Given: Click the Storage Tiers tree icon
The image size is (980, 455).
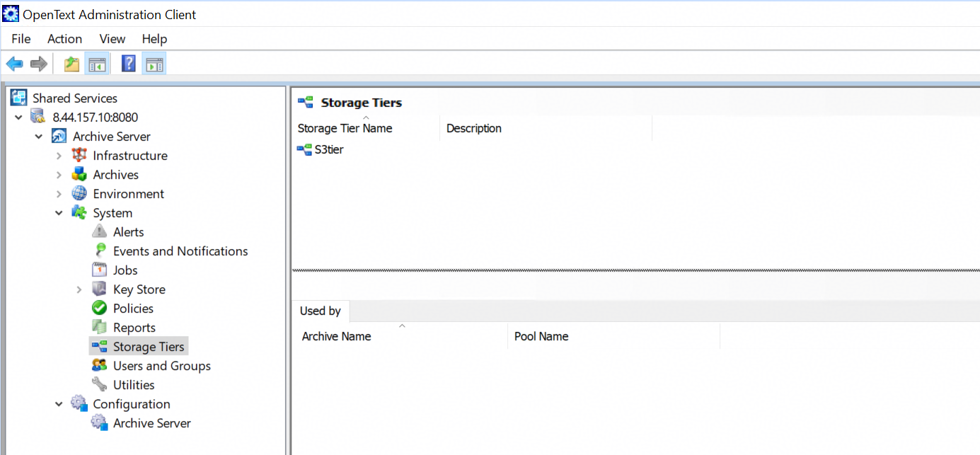Looking at the screenshot, I should tap(100, 346).
